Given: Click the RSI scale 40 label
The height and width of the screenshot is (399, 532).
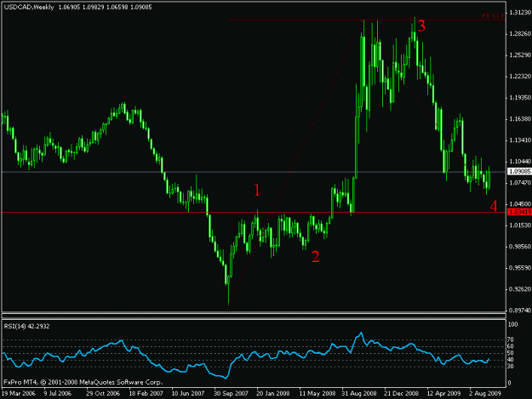Looking at the screenshot, I should pos(511,360).
